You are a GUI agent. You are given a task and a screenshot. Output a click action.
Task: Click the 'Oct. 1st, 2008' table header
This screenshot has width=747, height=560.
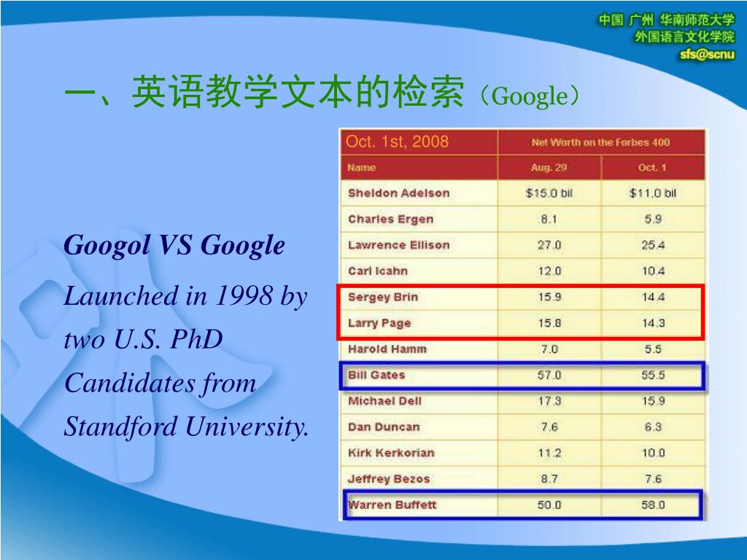click(397, 141)
